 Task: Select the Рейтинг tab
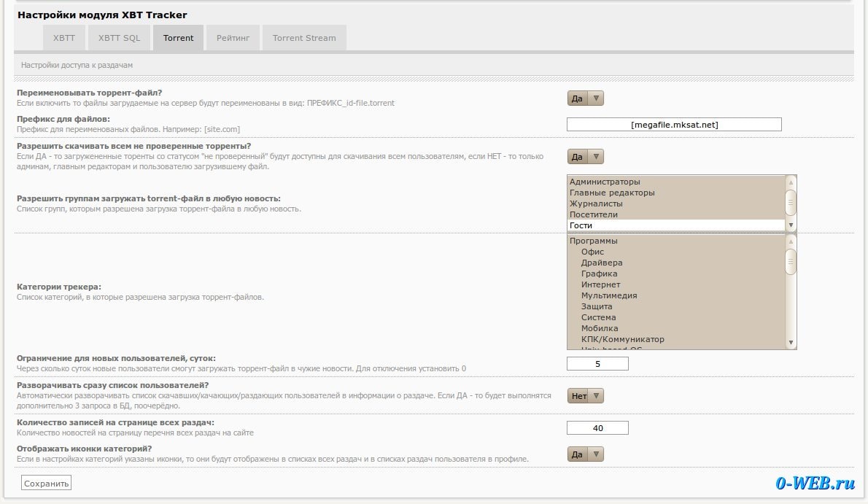click(x=233, y=38)
